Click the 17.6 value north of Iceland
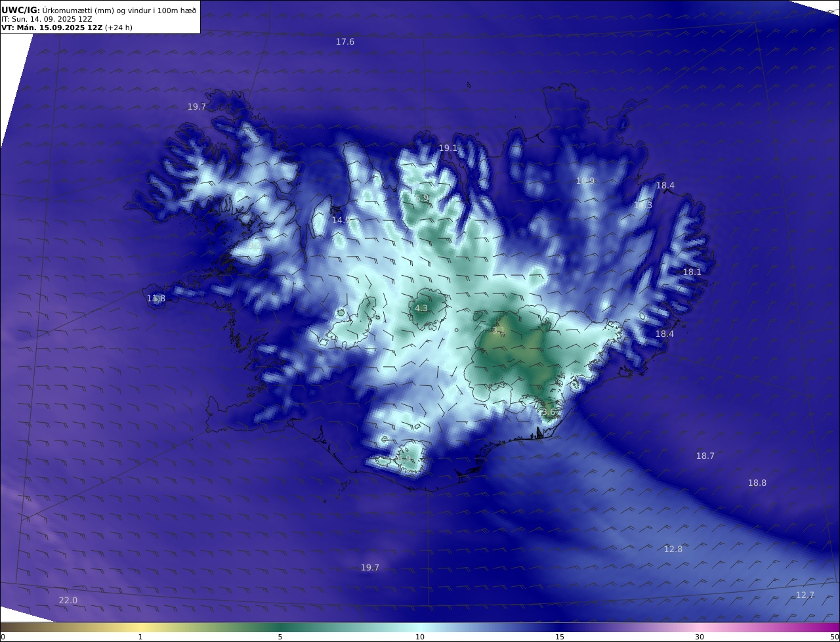The width and height of the screenshot is (840, 642). [x=345, y=41]
